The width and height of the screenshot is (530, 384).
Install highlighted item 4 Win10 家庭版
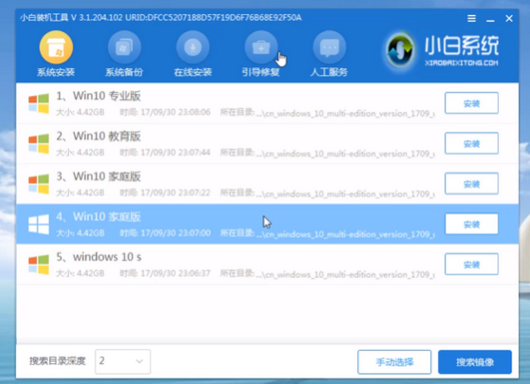point(472,224)
